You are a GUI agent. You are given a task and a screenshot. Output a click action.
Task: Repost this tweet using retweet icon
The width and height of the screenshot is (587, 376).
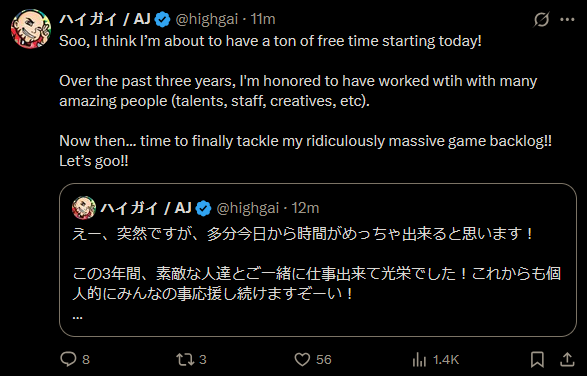point(185,360)
